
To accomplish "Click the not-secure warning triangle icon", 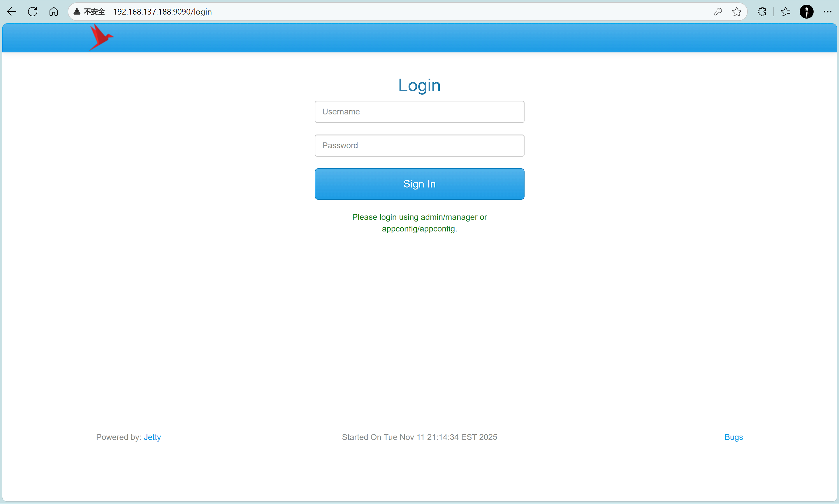I will 77,12.
